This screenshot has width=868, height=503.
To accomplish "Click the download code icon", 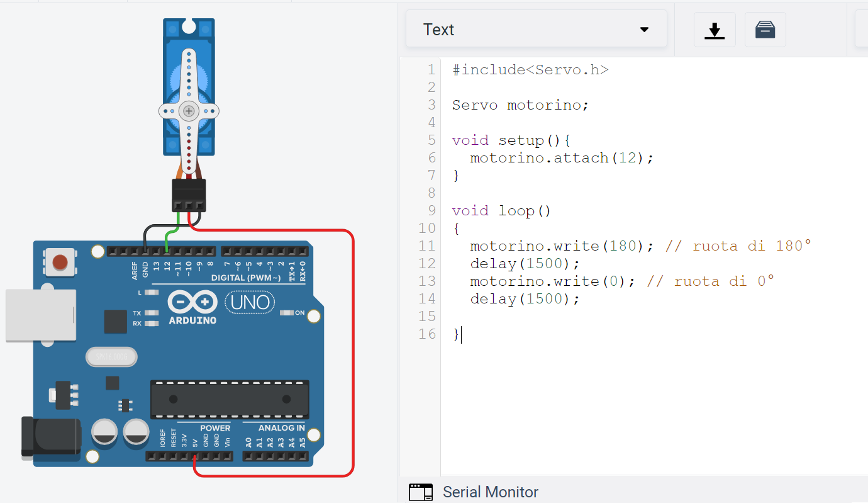I will point(715,30).
